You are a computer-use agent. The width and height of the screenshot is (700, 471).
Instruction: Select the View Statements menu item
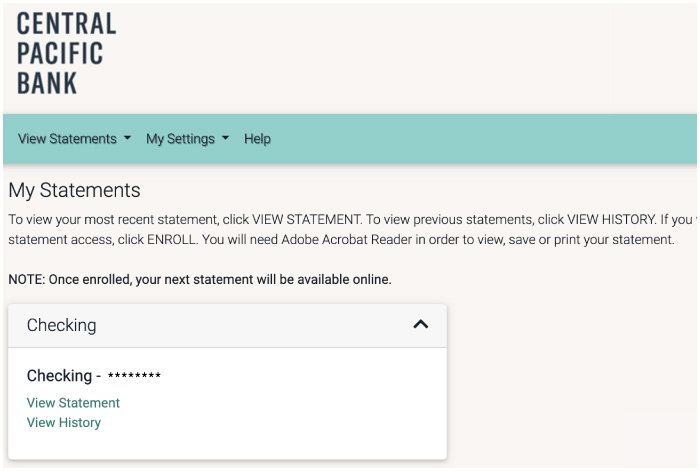click(x=67, y=139)
